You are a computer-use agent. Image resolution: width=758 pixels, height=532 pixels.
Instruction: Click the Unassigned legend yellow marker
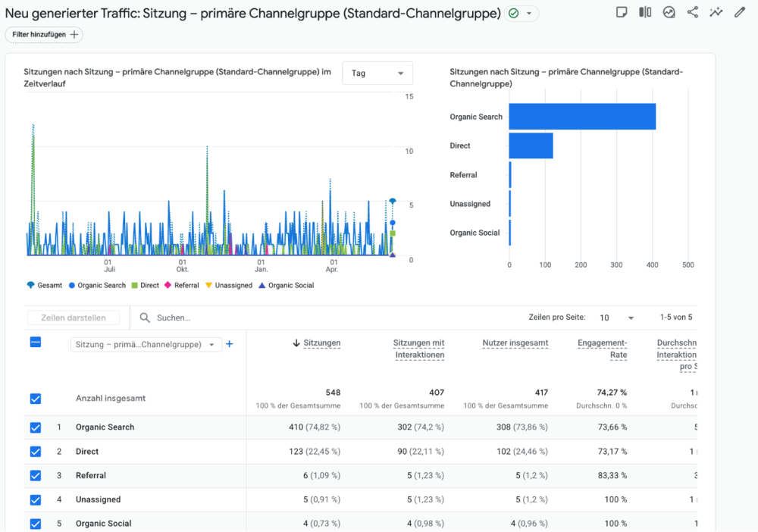(x=209, y=285)
